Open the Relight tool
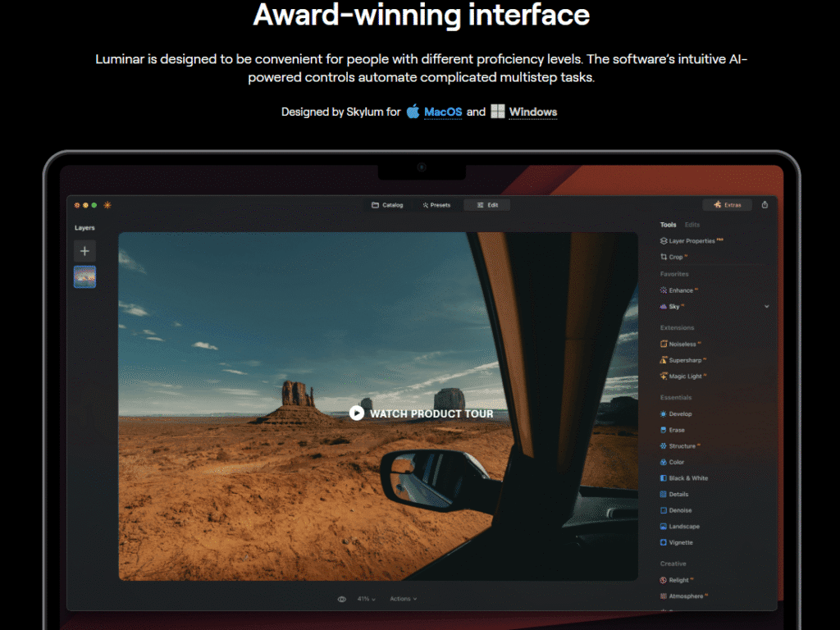 677,580
